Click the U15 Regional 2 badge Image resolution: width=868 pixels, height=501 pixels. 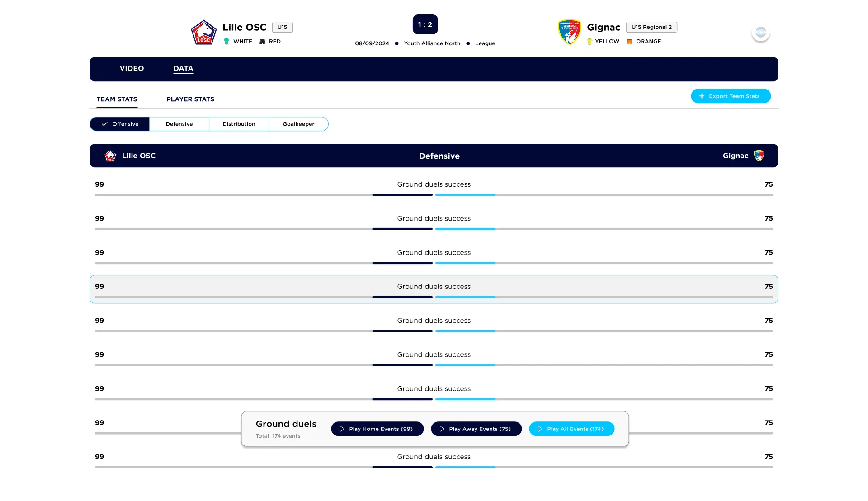[x=651, y=27]
